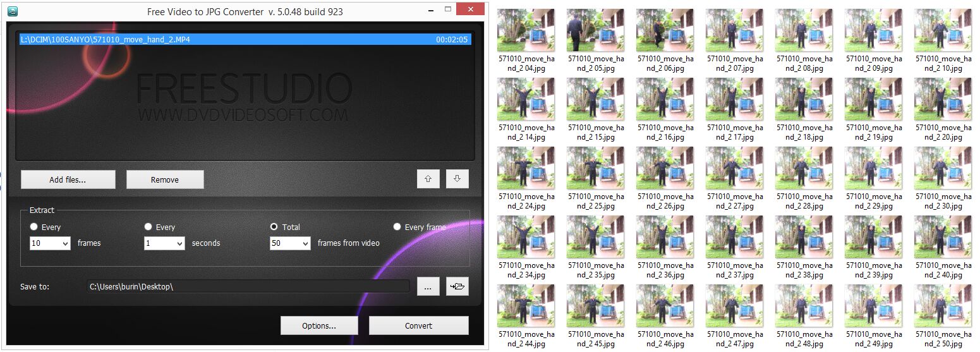The image size is (980, 352).
Task: Select thumbnail 571010_move_hand_2 16.jpg
Action: point(665,99)
